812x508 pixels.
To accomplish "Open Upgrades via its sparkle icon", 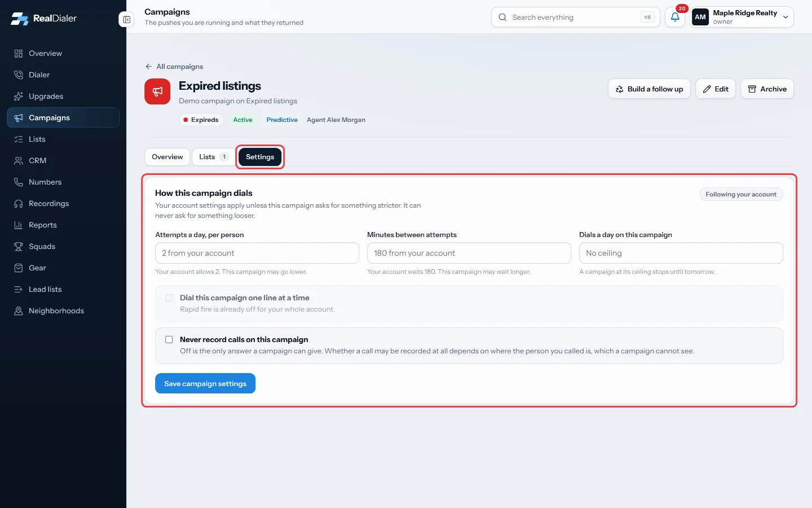I will 19,97.
